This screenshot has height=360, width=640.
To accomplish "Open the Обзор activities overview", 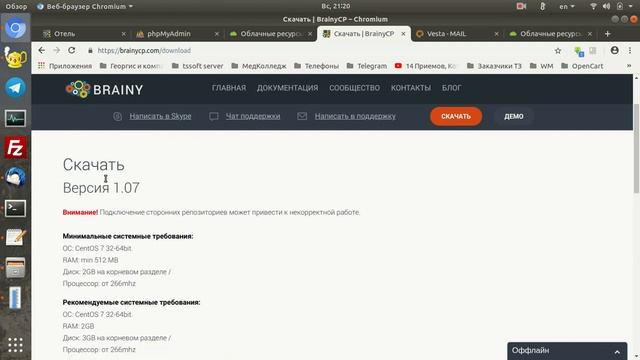I will tap(16, 6).
